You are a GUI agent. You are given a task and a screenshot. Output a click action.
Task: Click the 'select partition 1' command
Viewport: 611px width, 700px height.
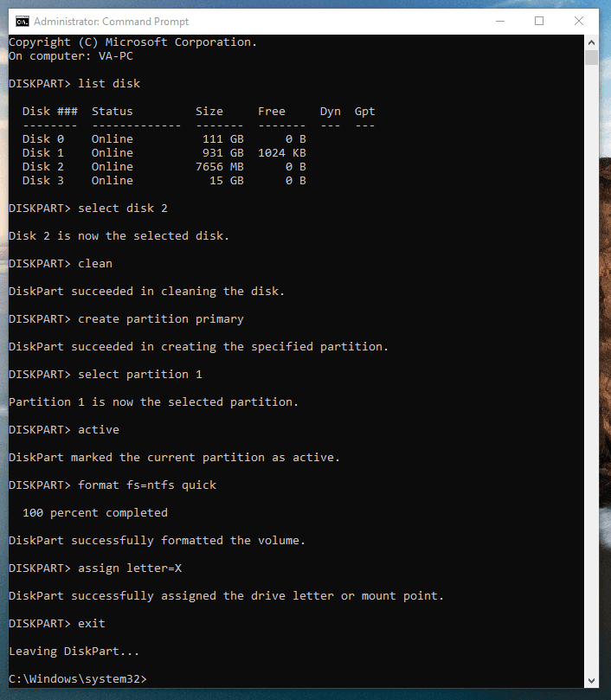coord(140,375)
